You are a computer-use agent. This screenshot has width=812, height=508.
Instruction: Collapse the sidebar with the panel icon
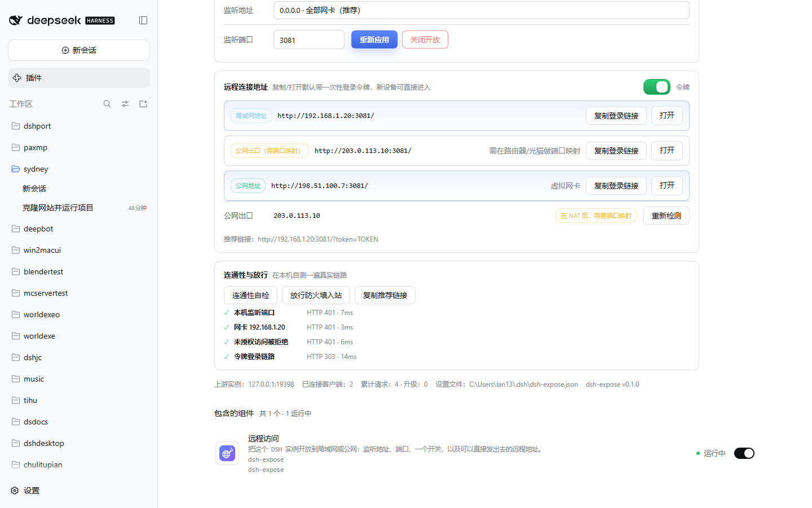coord(143,20)
